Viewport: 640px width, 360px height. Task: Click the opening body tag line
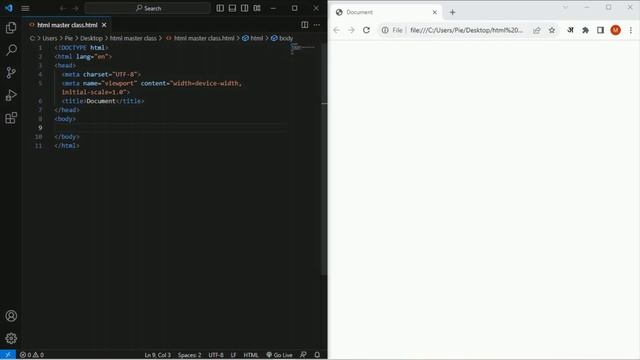pyautogui.click(x=65, y=119)
